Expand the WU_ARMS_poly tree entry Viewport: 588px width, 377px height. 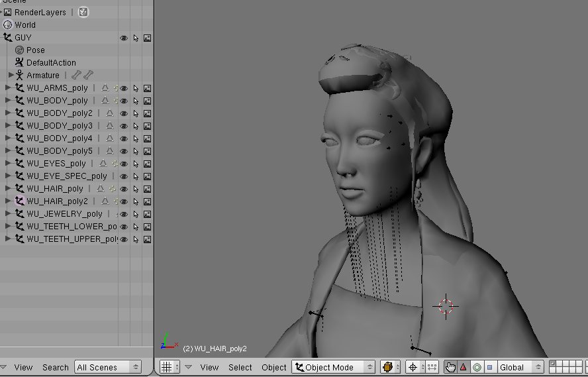[x=8, y=87]
